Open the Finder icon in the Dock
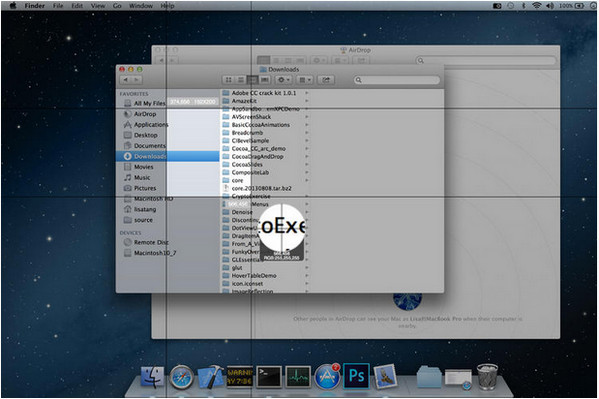 (x=152, y=377)
